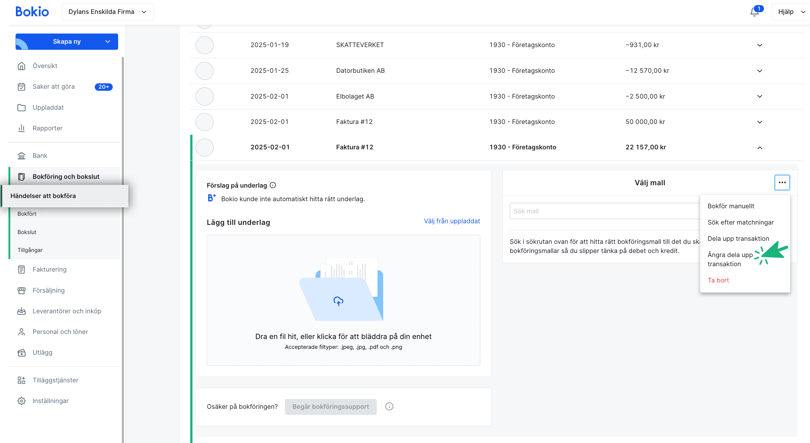This screenshot has height=443, width=810.
Task: Click Ta bort in the context menu
Action: (x=718, y=280)
